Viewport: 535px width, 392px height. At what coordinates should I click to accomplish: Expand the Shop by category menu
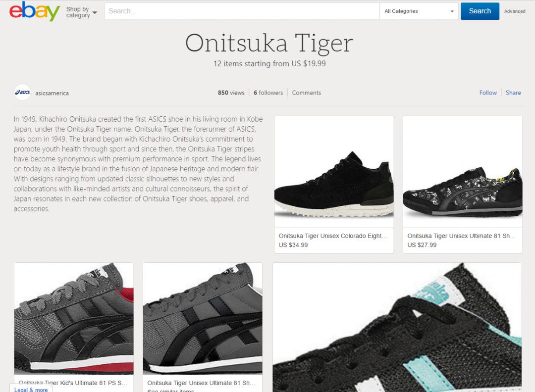82,12
